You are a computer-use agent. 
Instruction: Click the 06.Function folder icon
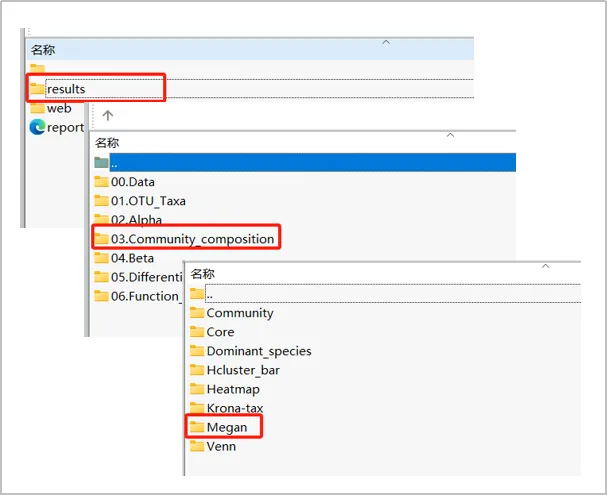101,296
